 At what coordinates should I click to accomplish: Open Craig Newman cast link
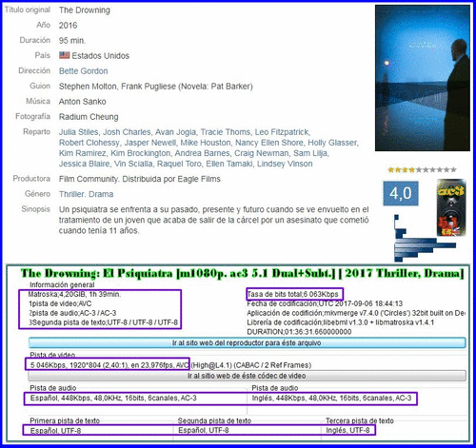(x=262, y=153)
